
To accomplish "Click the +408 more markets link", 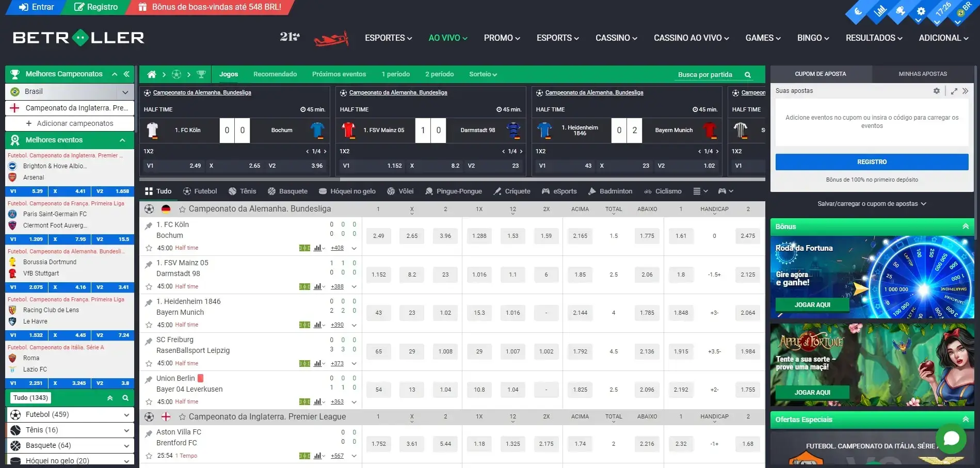I will click(337, 248).
